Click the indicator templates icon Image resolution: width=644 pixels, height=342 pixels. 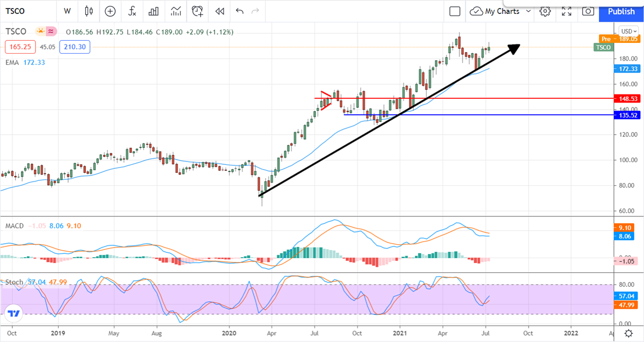175,11
